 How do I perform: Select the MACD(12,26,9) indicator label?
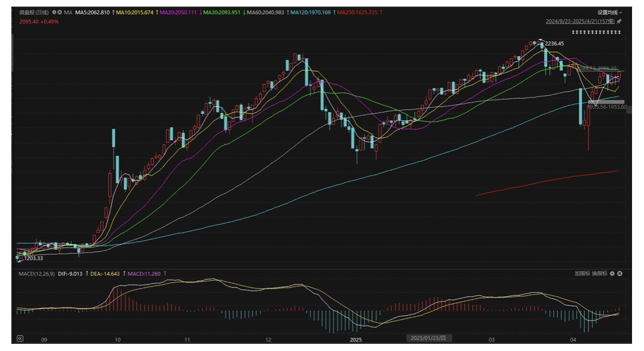tap(36, 273)
